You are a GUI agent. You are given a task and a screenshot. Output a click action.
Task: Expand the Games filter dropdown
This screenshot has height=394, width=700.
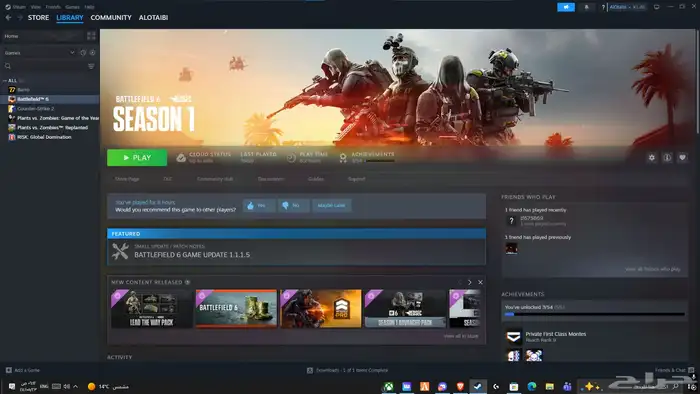pos(39,53)
